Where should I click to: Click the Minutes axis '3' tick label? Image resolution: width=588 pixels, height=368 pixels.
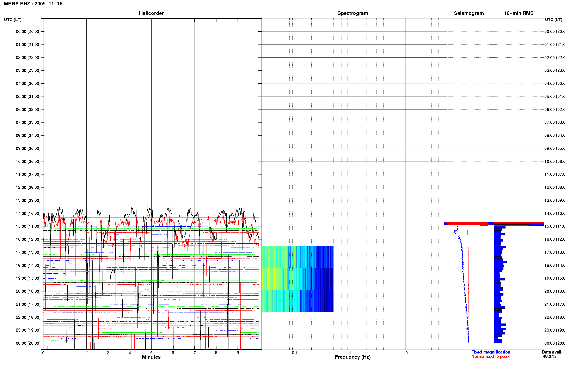[x=108, y=353]
